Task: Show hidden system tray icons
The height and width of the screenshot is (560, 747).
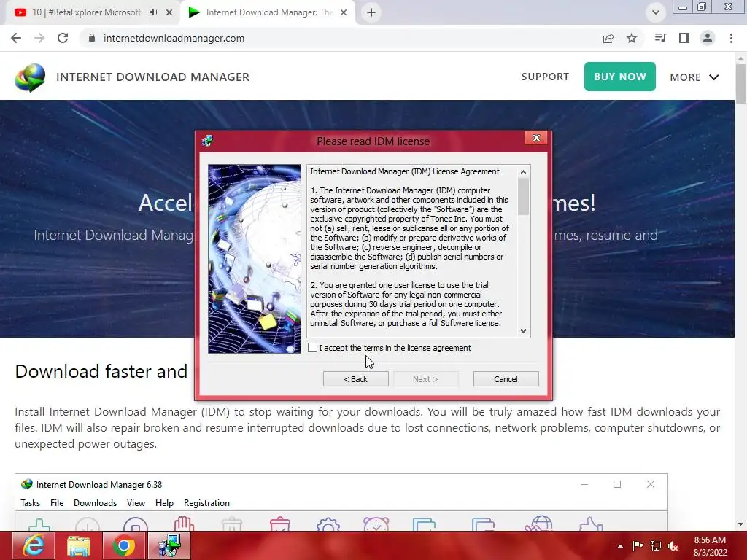Action: pos(620,546)
